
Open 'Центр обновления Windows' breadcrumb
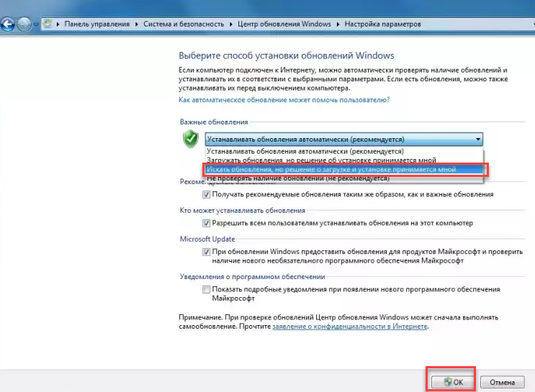tap(284, 24)
